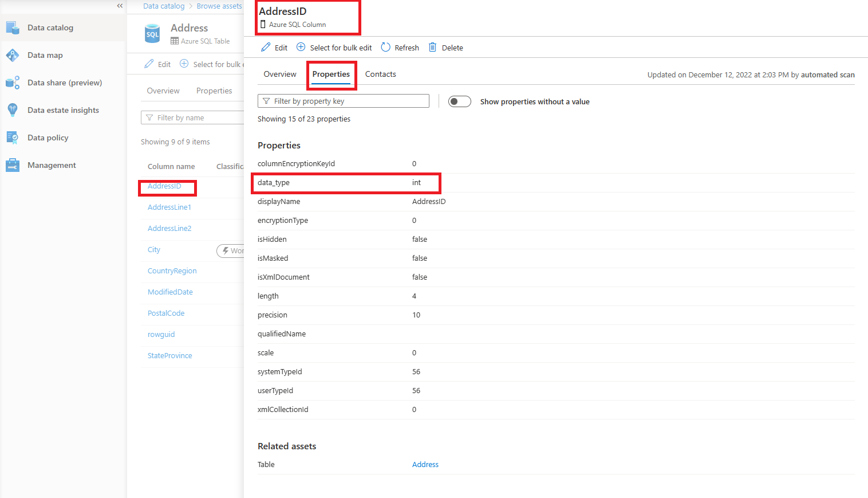This screenshot has width=868, height=498.
Task: Open Data map in the sidebar menu
Action: (45, 55)
